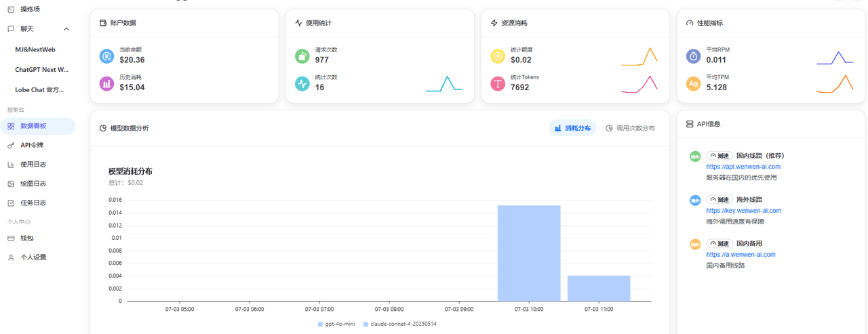Collapse the 聊天 chat section chevron
This screenshot has width=868, height=334.
pos(66,29)
